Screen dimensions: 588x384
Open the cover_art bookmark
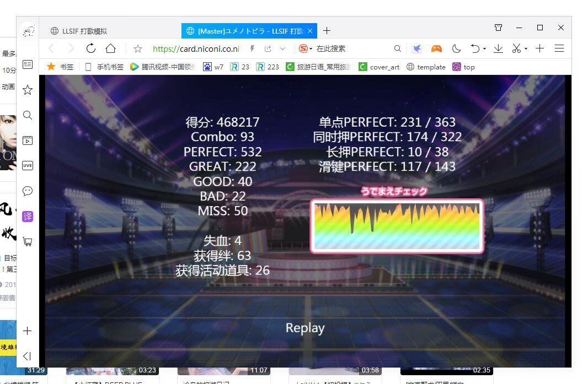[x=379, y=67]
